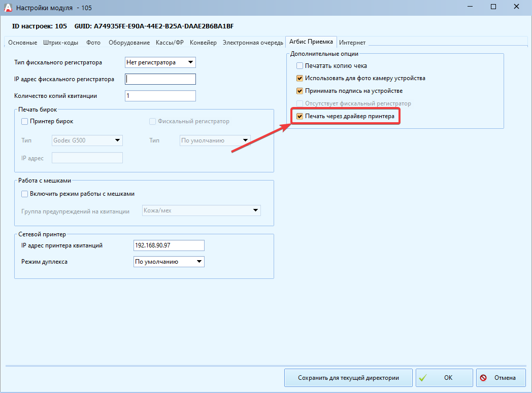Viewport: 532px width, 393px height.
Task: Open fiscal registrar Тип По умолчанию dropdown
Action: [215, 140]
